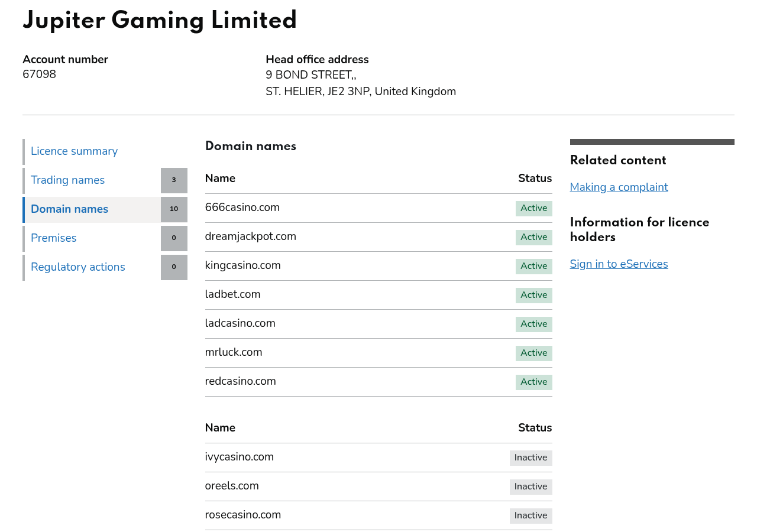Image resolution: width=757 pixels, height=532 pixels.
Task: Click the Related content heading
Action: 618,161
